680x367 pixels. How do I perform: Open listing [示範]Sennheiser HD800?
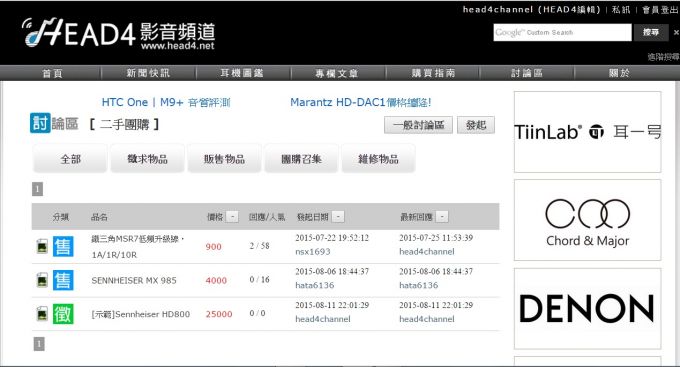141,314
